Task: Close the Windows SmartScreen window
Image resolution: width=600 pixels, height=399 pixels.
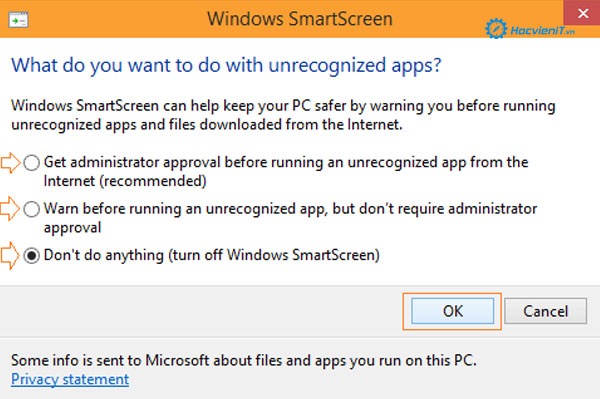Action: pyautogui.click(x=582, y=13)
